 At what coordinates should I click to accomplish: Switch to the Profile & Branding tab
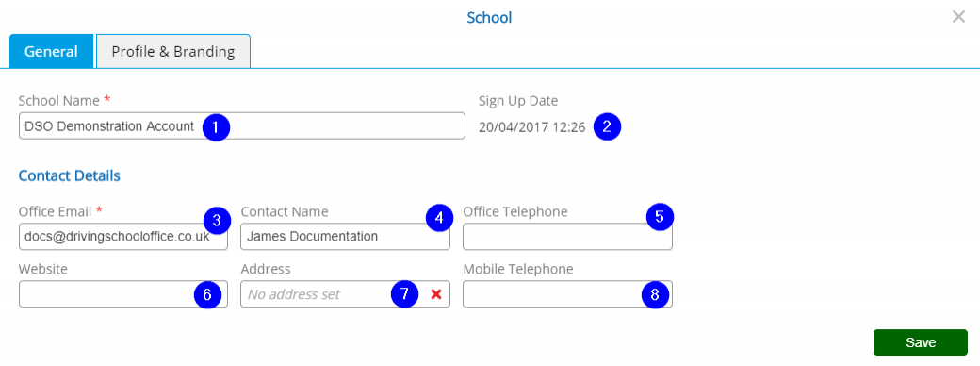coord(173,51)
